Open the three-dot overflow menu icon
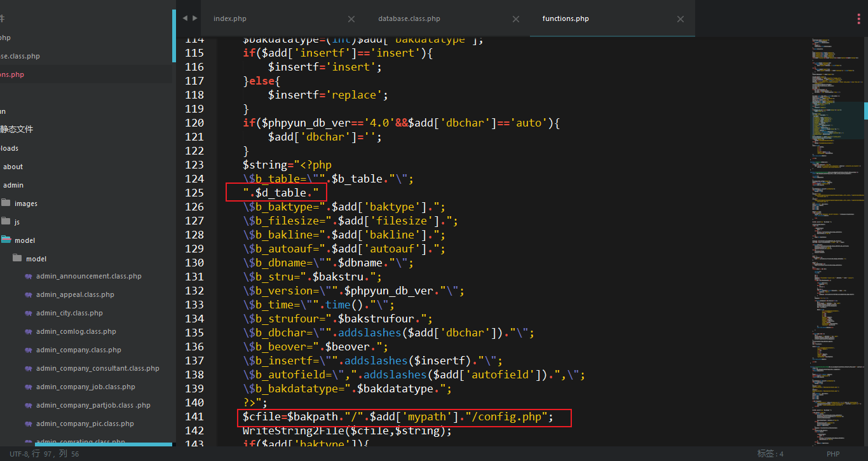The height and width of the screenshot is (461, 868). tap(858, 19)
